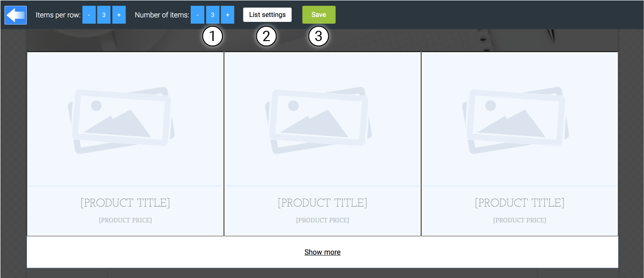Click the 'Items per row:' label
The image size is (644, 278).
point(58,15)
